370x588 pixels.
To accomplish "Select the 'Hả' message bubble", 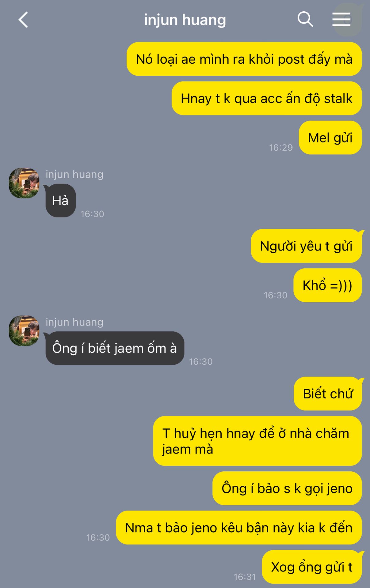I will [x=60, y=201].
